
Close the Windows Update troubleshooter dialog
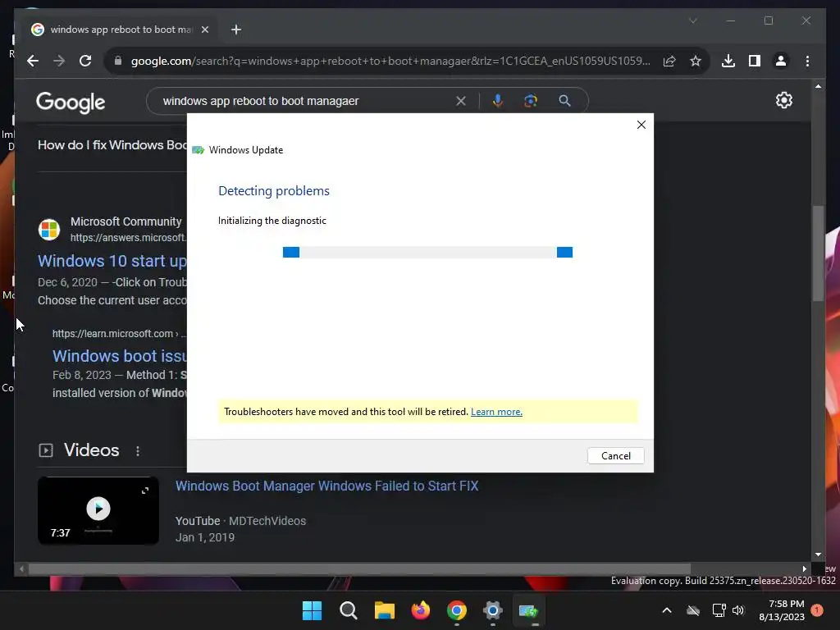[641, 125]
